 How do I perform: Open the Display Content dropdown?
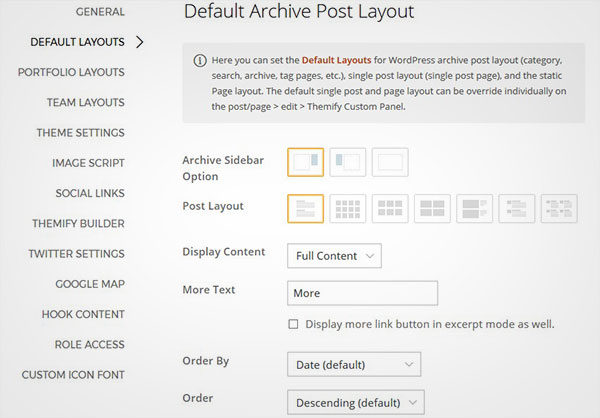334,256
